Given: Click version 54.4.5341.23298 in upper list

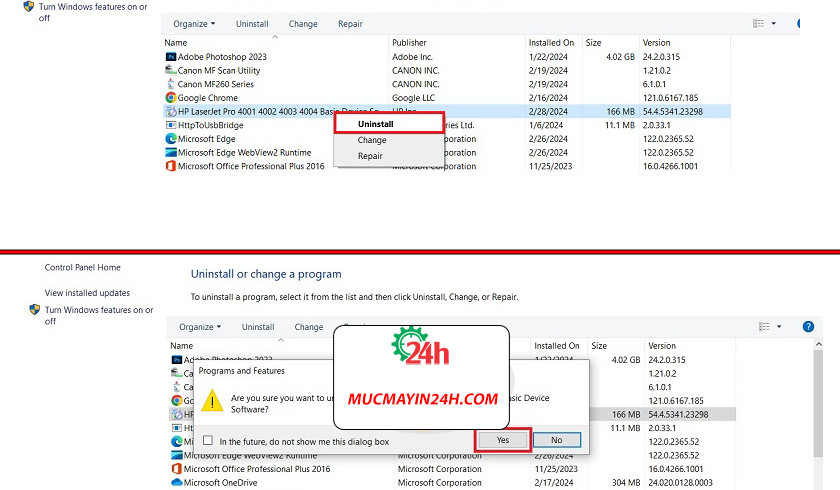Looking at the screenshot, I should (x=673, y=111).
